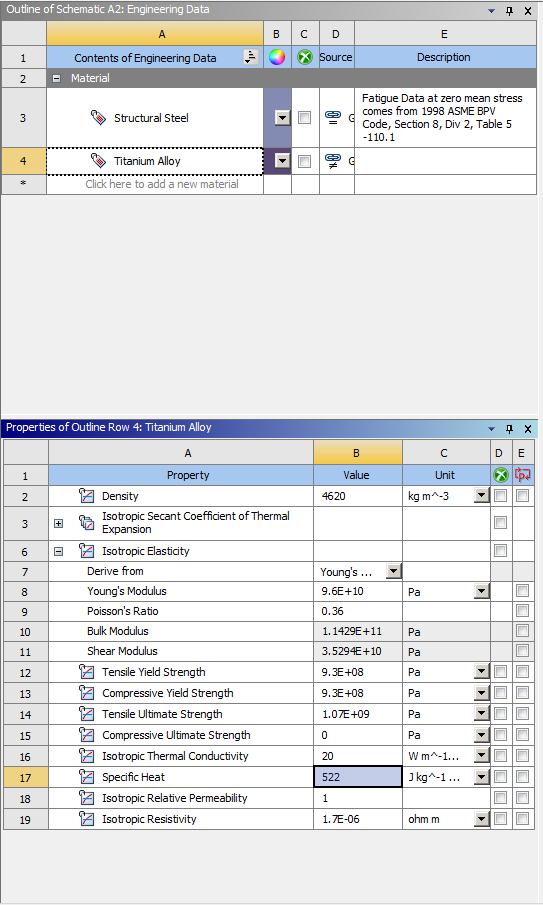Open the Derive from Young's dropdown
Screen dimensions: 543x905
tap(394, 571)
